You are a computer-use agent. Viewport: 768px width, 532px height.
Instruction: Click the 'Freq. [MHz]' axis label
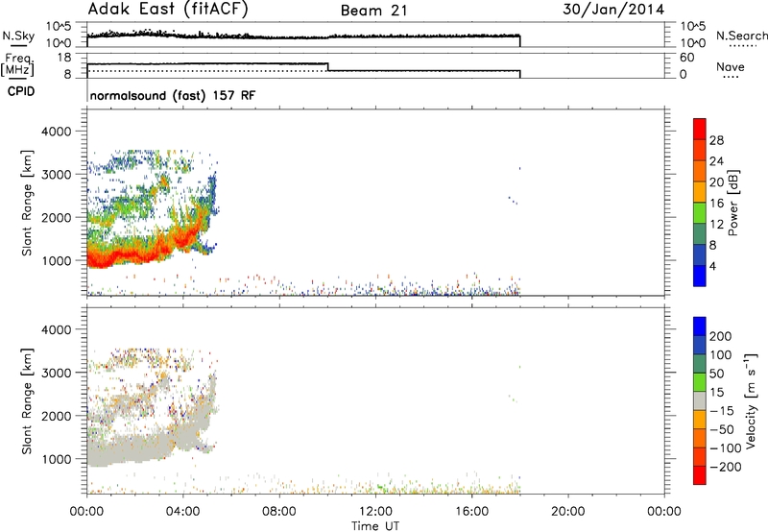pyautogui.click(x=17, y=64)
